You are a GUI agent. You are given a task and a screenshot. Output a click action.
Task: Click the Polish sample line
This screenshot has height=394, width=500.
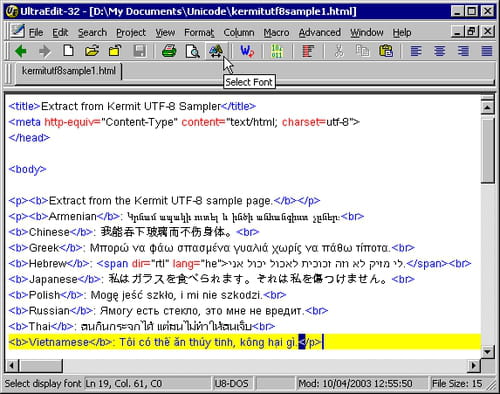tap(147, 295)
